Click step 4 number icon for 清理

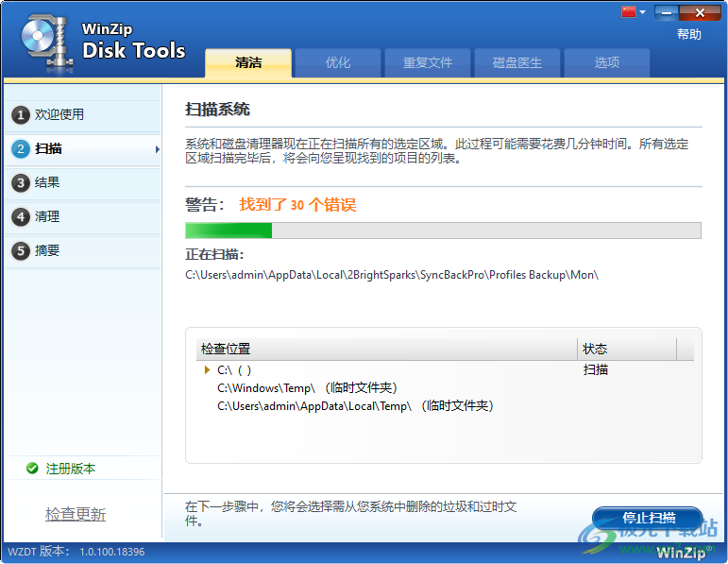click(21, 217)
